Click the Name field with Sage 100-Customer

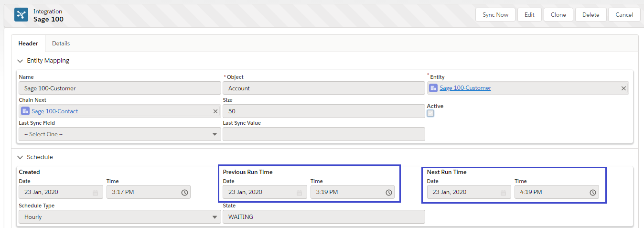pyautogui.click(x=120, y=88)
